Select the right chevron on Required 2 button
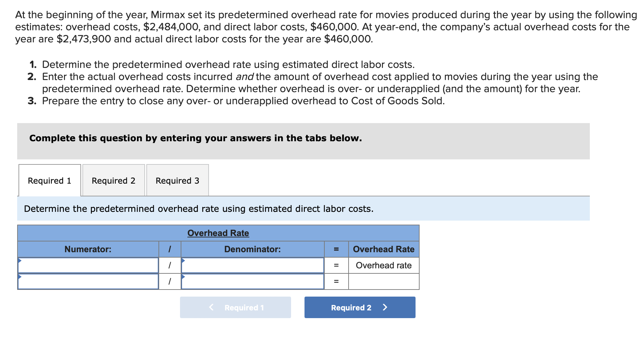The height and width of the screenshot is (343, 644). [386, 307]
